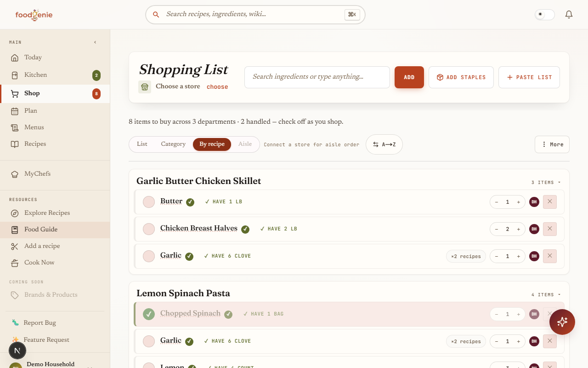Check off Butter in the list
This screenshot has width=588, height=368.
click(x=149, y=202)
